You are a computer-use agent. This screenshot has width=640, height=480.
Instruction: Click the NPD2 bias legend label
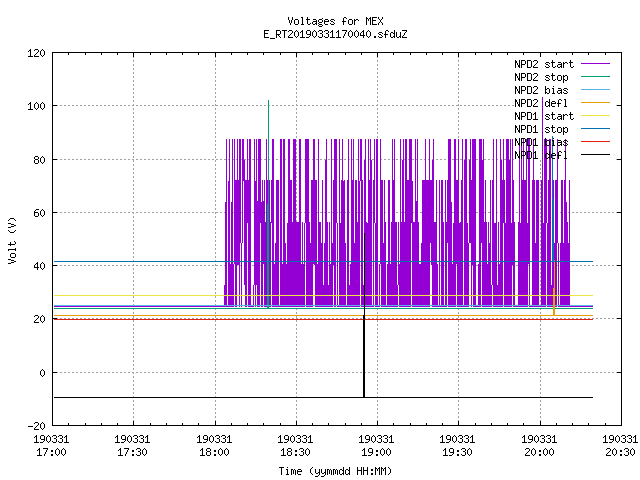(x=541, y=90)
